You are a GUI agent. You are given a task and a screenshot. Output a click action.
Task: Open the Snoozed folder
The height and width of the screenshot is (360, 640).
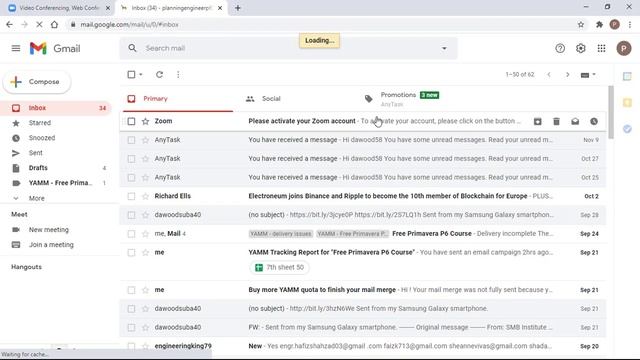coord(55,138)
